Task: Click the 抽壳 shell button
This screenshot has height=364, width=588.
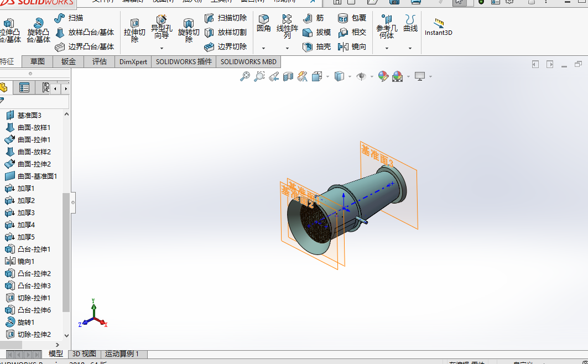Action: click(317, 47)
